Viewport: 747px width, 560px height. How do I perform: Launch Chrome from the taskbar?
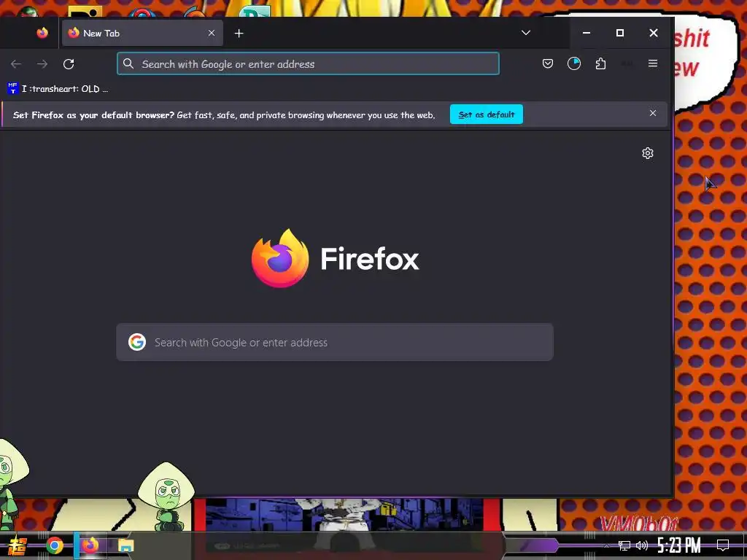[x=54, y=545]
